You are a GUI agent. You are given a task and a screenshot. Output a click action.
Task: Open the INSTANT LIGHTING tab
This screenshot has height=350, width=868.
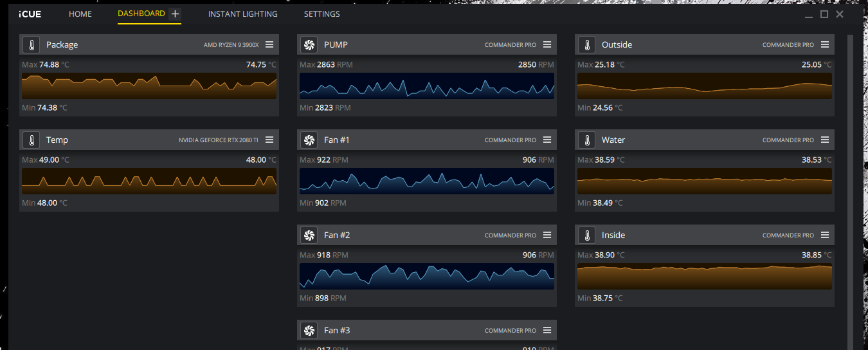coord(243,14)
